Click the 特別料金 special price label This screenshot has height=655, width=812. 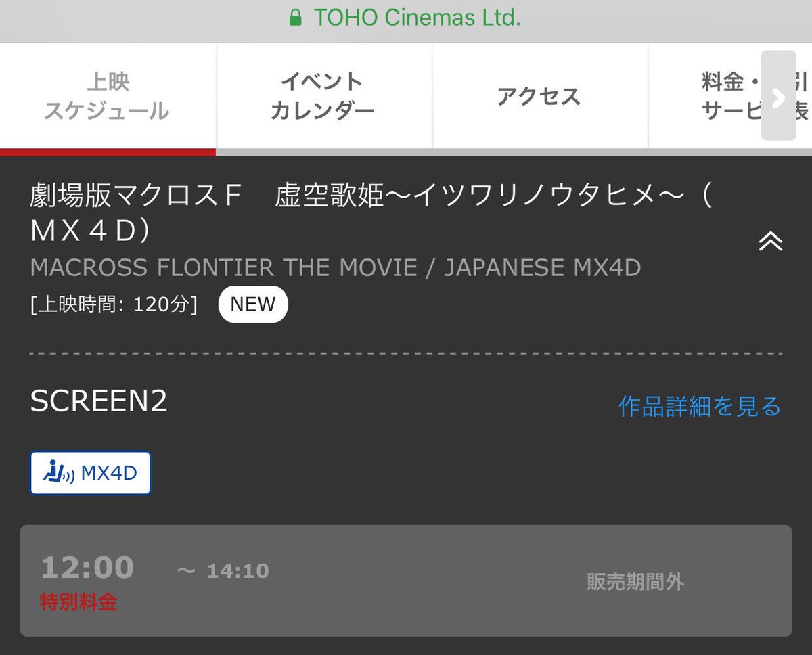pyautogui.click(x=78, y=602)
